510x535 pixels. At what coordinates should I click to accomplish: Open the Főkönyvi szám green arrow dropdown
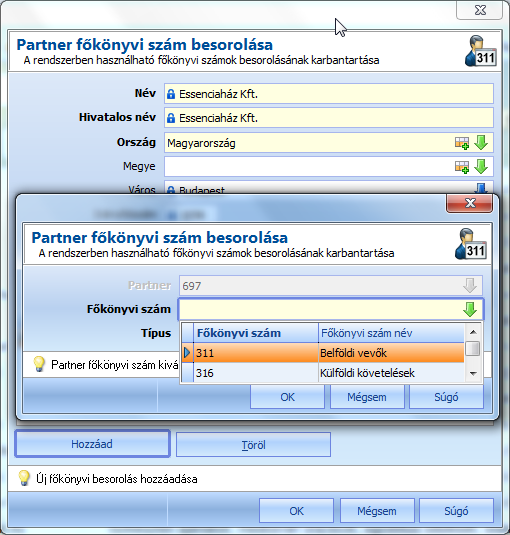point(470,309)
